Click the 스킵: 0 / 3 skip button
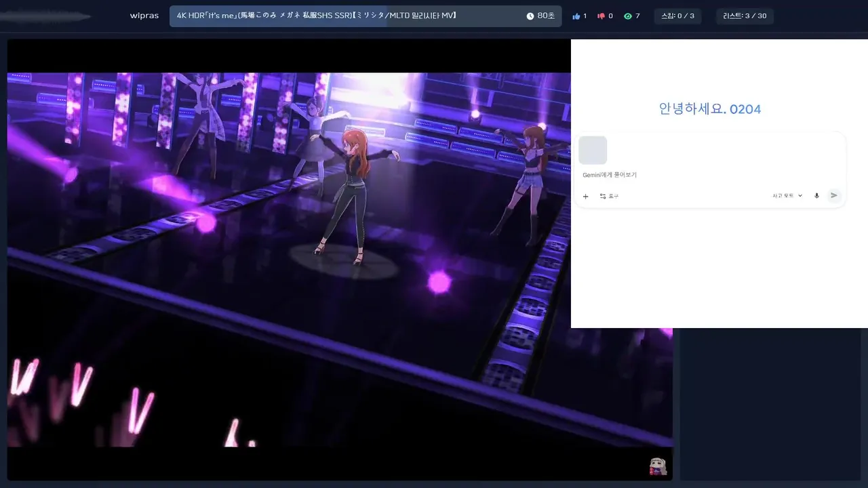 (x=677, y=16)
